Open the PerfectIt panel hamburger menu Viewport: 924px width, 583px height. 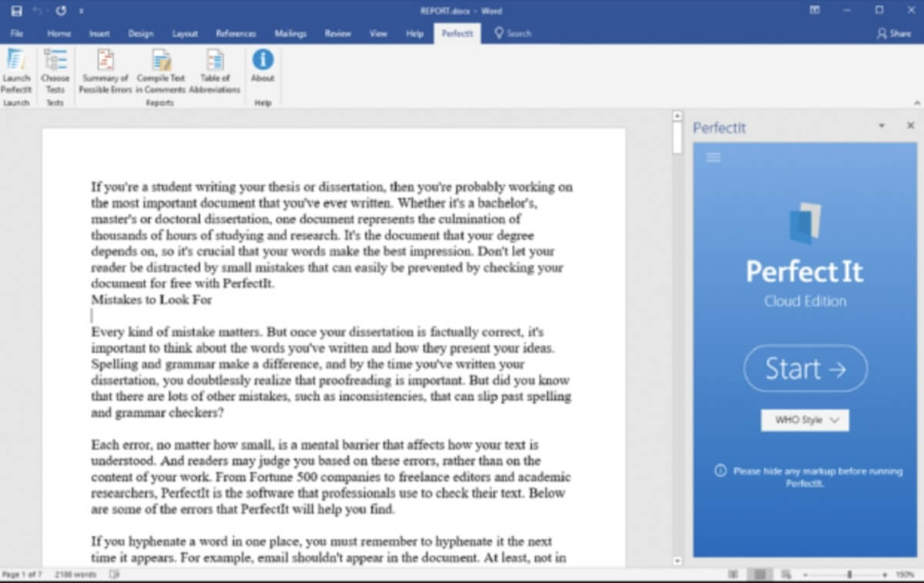pyautogui.click(x=713, y=157)
